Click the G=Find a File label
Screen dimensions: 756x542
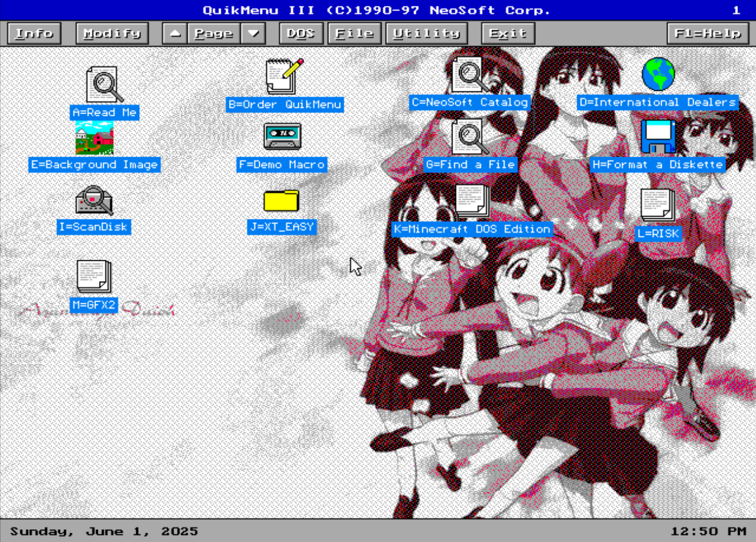tap(470, 165)
